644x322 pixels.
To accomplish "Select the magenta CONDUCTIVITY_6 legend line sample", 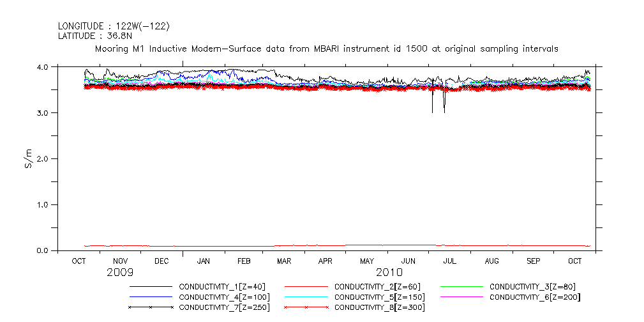I will 462,297.
